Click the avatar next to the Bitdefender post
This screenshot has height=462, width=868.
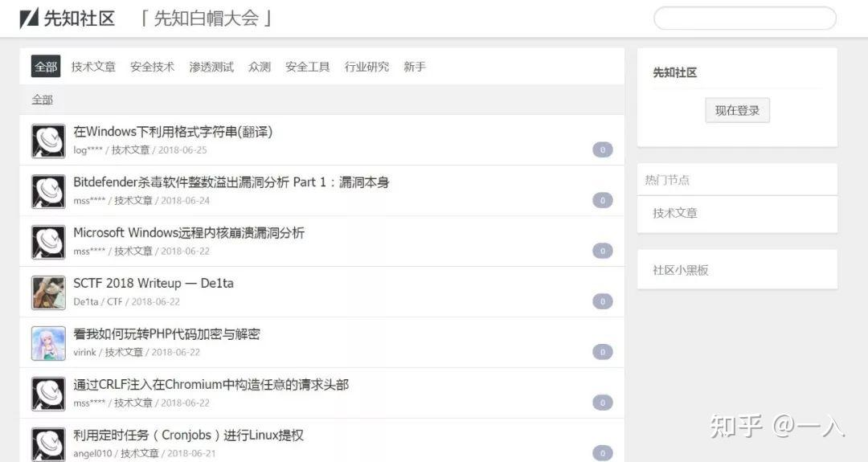(48, 191)
